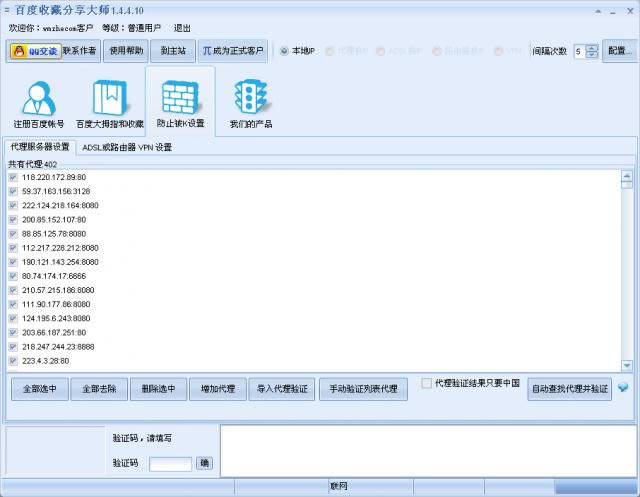Click the QQ交谈 chat button

click(x=34, y=51)
